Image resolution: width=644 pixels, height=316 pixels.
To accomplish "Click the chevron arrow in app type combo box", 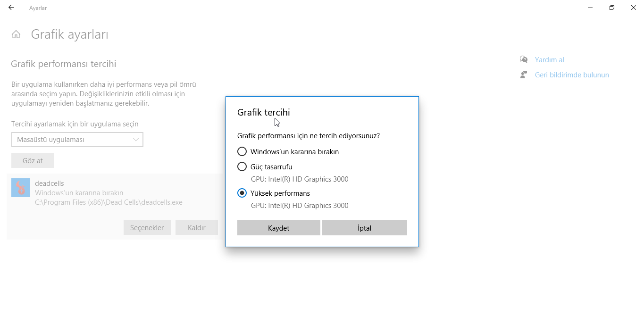I will pyautogui.click(x=136, y=140).
